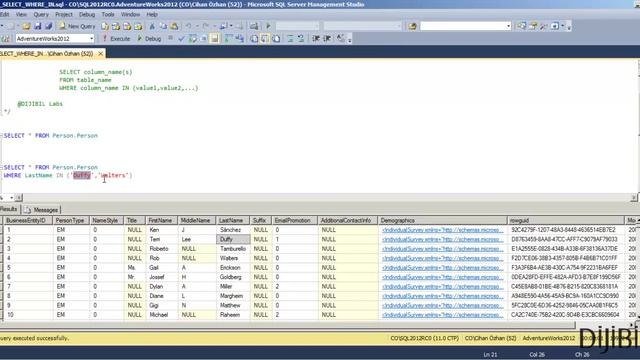
Task: Open the Debug menu
Action: [x=87, y=14]
